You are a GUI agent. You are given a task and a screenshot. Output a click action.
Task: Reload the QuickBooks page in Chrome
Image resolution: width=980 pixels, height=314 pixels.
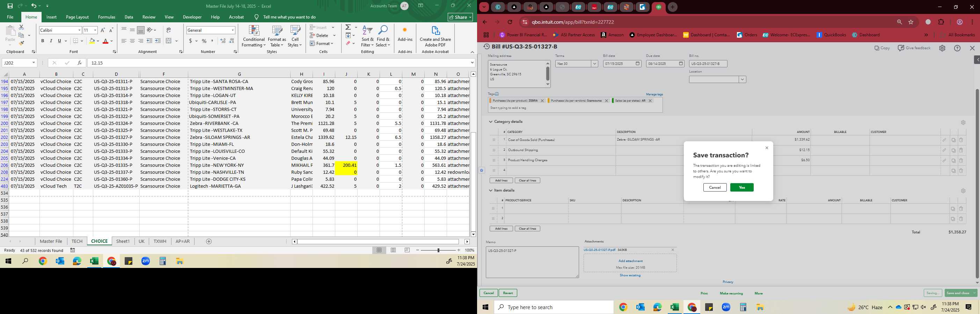coord(510,22)
